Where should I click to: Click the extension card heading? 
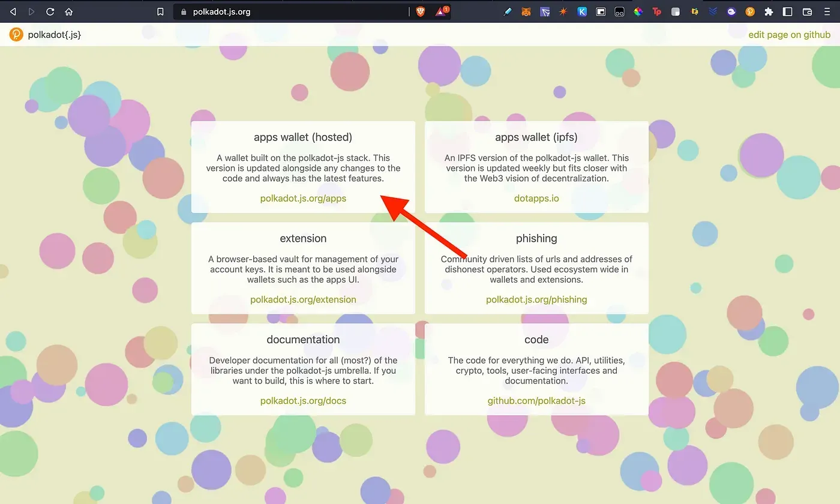(303, 238)
